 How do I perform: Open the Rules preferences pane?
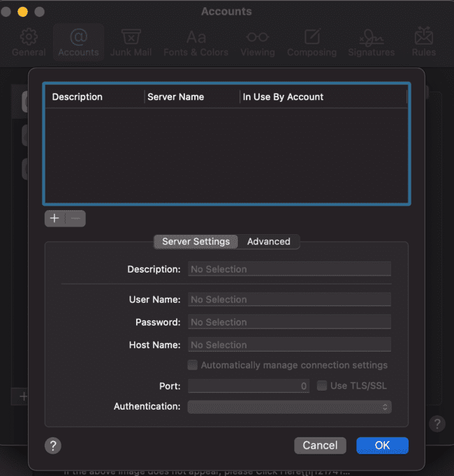tap(424, 43)
